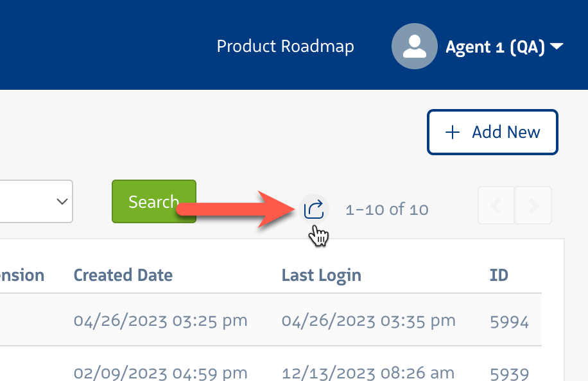This screenshot has height=381, width=588.
Task: Click last login 12/13/2023 08:26 am
Action: [x=368, y=372]
